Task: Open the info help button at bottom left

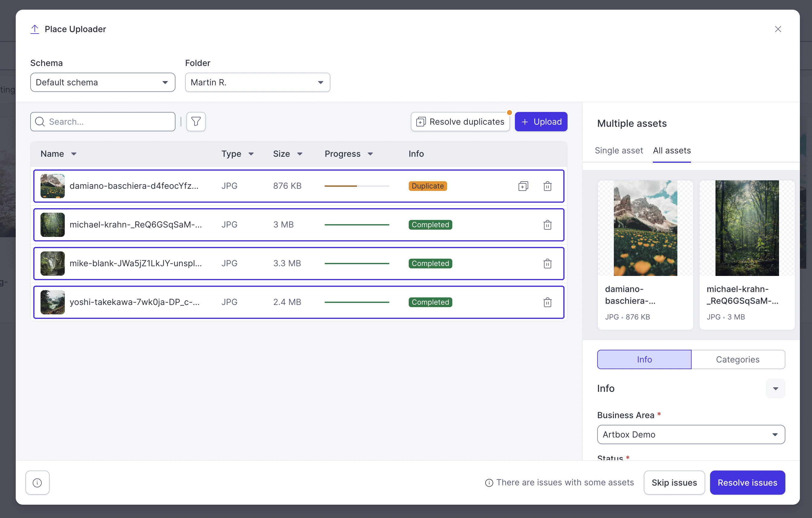Action: pyautogui.click(x=38, y=482)
